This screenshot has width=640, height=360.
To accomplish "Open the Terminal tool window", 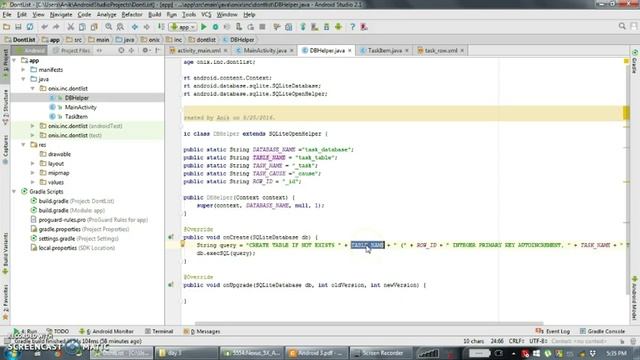I will [x=159, y=331].
